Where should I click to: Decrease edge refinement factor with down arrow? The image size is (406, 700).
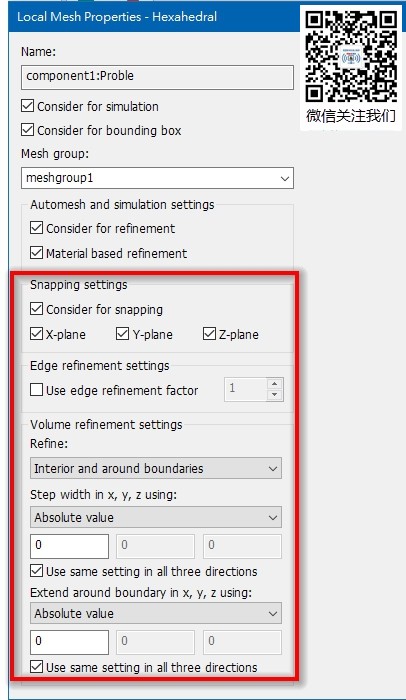pyautogui.click(x=275, y=395)
